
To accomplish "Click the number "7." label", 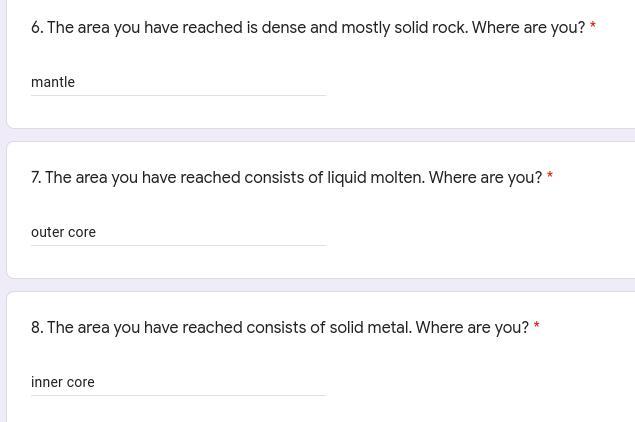I will tap(36, 178).
